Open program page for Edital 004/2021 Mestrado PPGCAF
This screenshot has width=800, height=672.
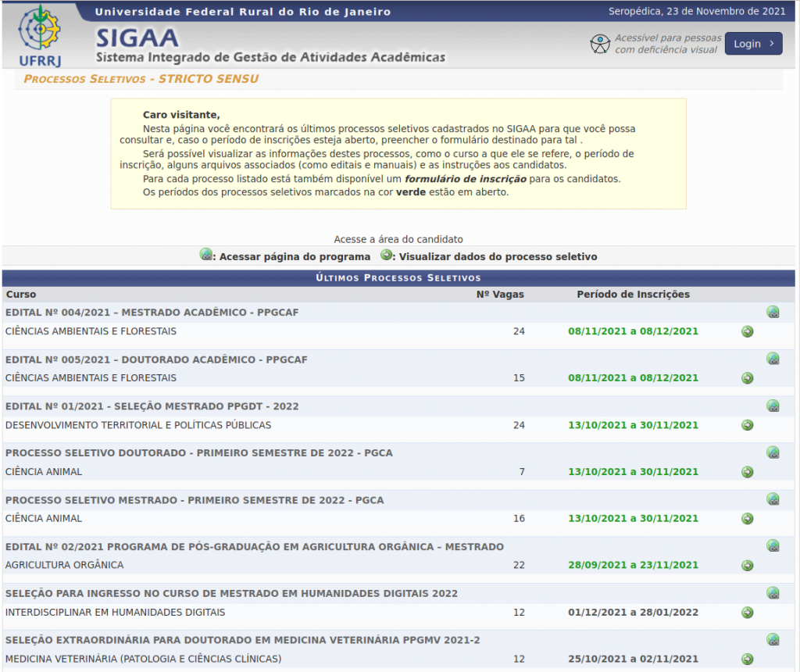773,313
